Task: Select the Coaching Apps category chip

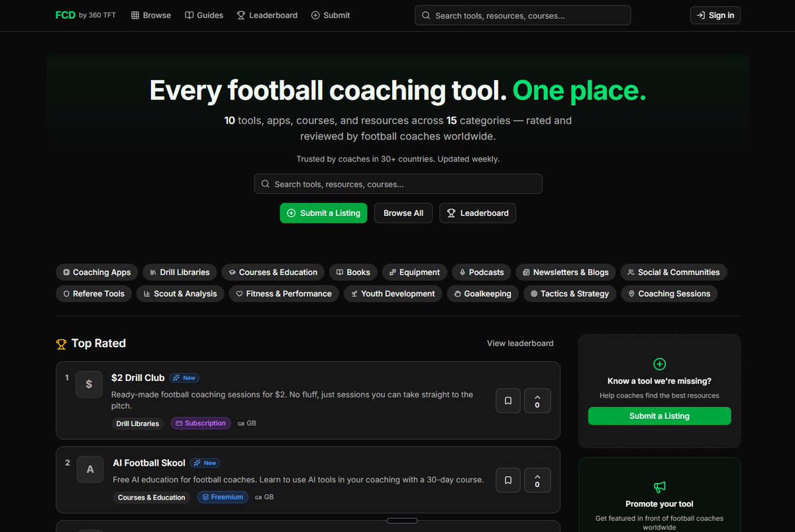Action: (x=97, y=272)
